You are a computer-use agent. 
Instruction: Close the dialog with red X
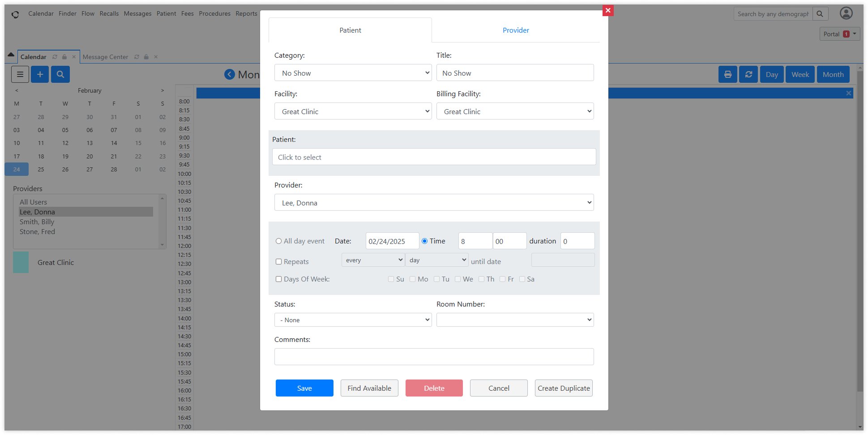coord(608,10)
